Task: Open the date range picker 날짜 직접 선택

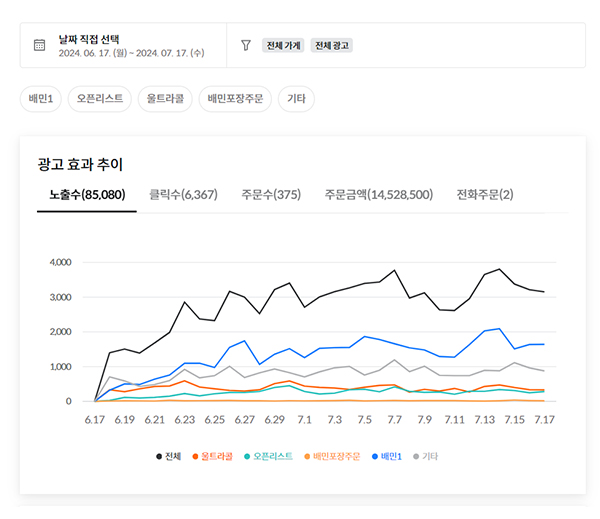Action: coord(131,45)
